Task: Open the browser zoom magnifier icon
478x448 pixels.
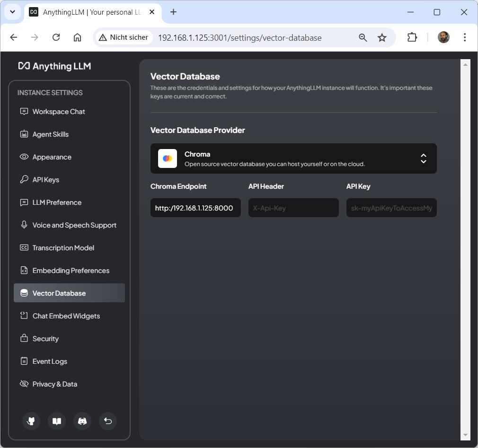Action: pyautogui.click(x=363, y=37)
